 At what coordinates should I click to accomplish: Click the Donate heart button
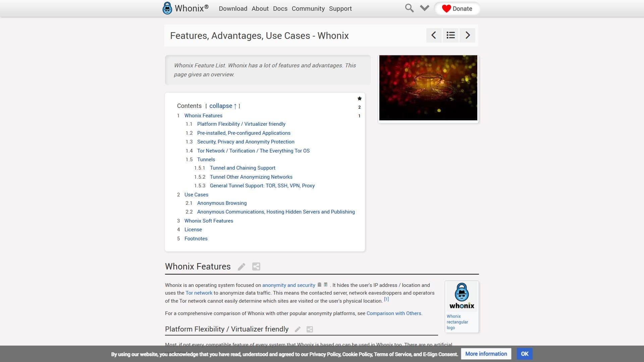[457, 9]
